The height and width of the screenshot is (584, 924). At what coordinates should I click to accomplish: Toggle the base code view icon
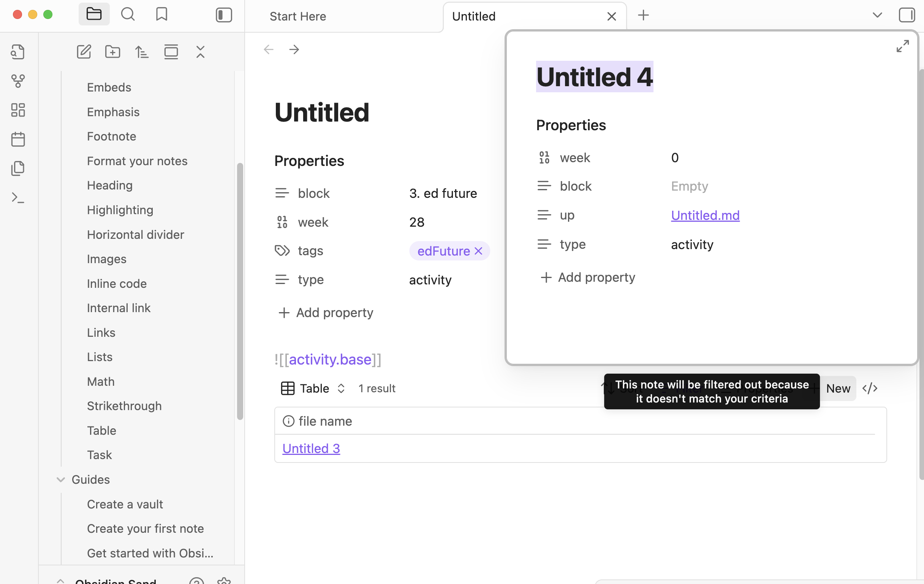coord(870,388)
